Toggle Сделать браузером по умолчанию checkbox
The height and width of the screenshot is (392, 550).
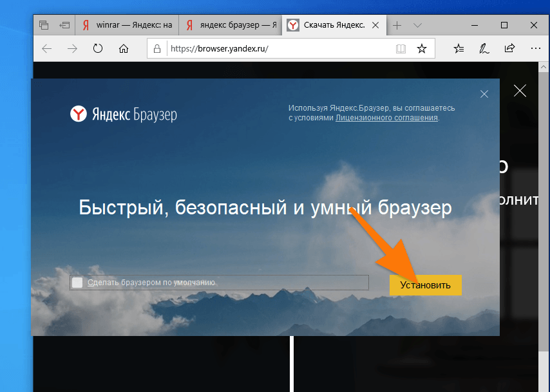coord(77,283)
